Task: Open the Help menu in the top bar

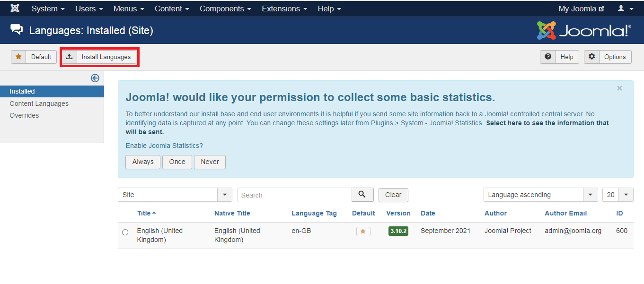Action: tap(329, 9)
